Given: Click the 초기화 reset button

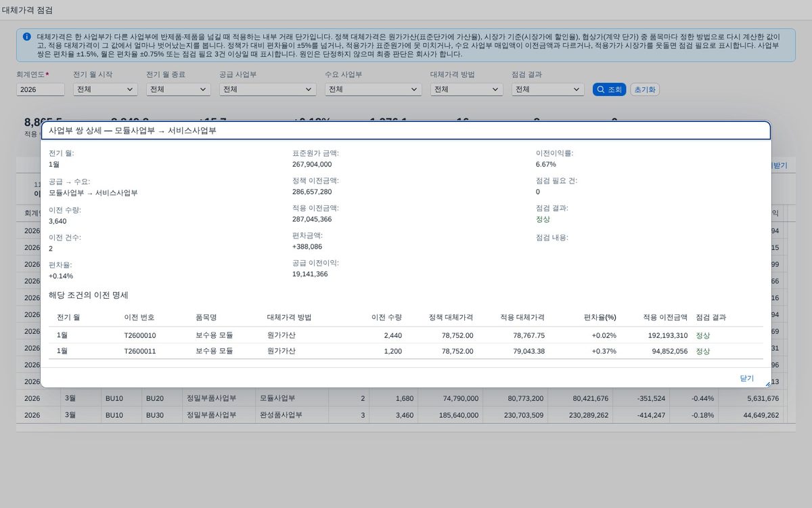Looking at the screenshot, I should coord(645,89).
